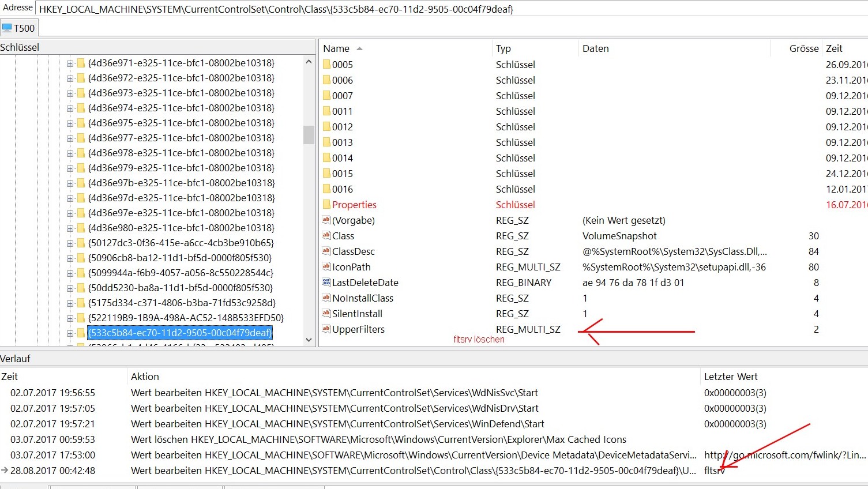Click the ClassDesc string value icon
Image resolution: width=868 pixels, height=489 pixels.
pos(326,251)
